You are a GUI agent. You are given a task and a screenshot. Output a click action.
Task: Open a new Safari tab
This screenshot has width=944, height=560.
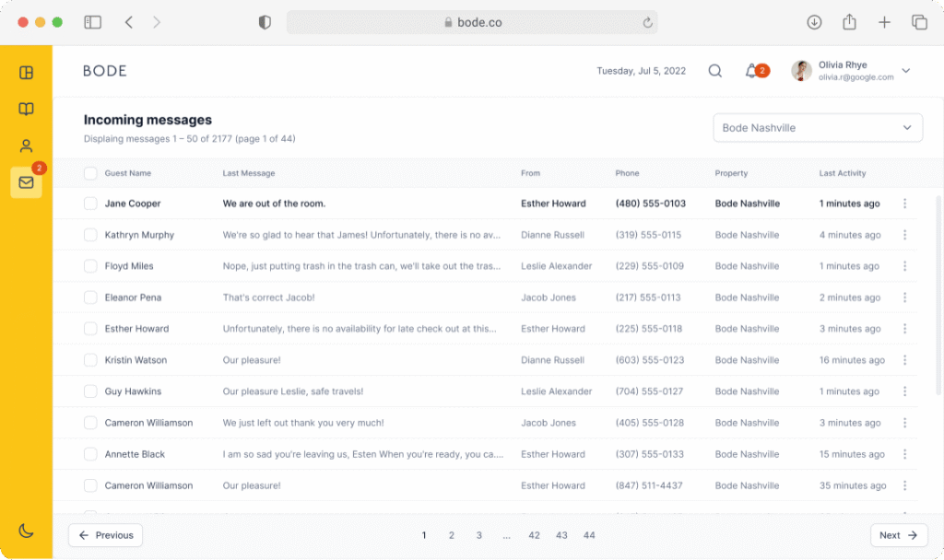[884, 22]
